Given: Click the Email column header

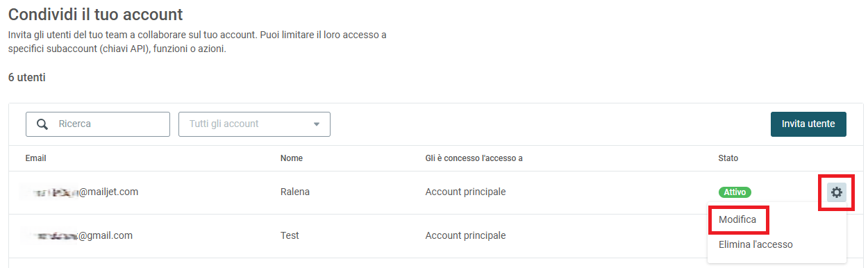Looking at the screenshot, I should pos(35,158).
